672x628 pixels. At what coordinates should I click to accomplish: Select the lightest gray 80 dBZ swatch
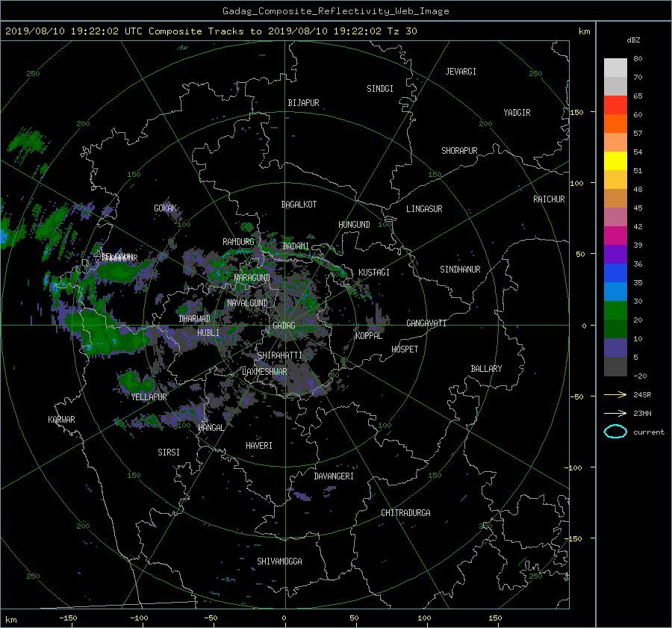615,67
